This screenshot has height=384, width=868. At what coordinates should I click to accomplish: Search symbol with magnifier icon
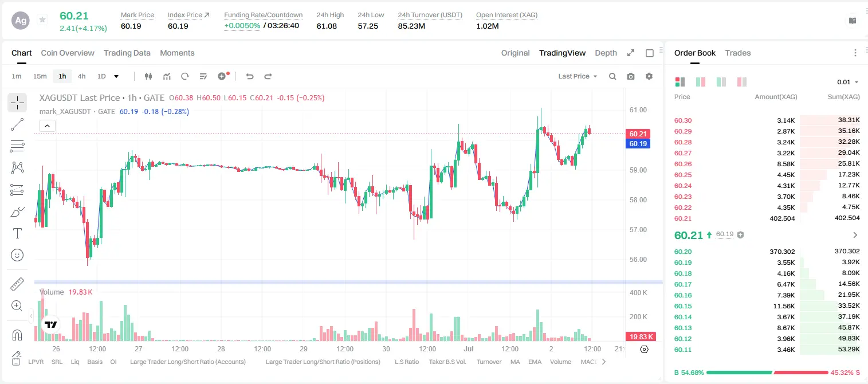click(x=612, y=76)
